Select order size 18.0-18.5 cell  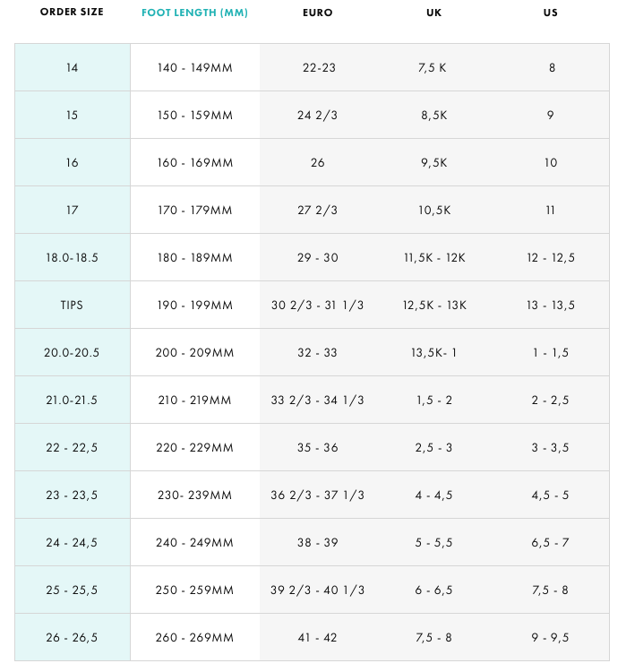[x=73, y=257]
